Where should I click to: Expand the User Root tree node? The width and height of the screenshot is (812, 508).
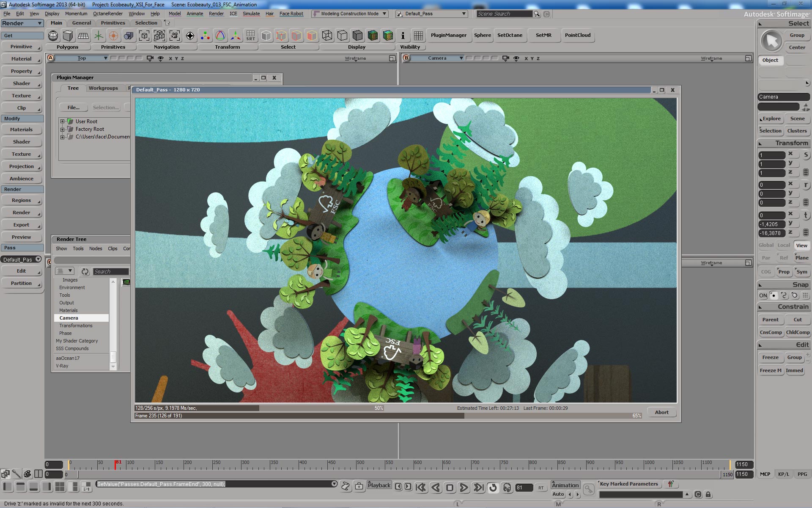coord(62,121)
